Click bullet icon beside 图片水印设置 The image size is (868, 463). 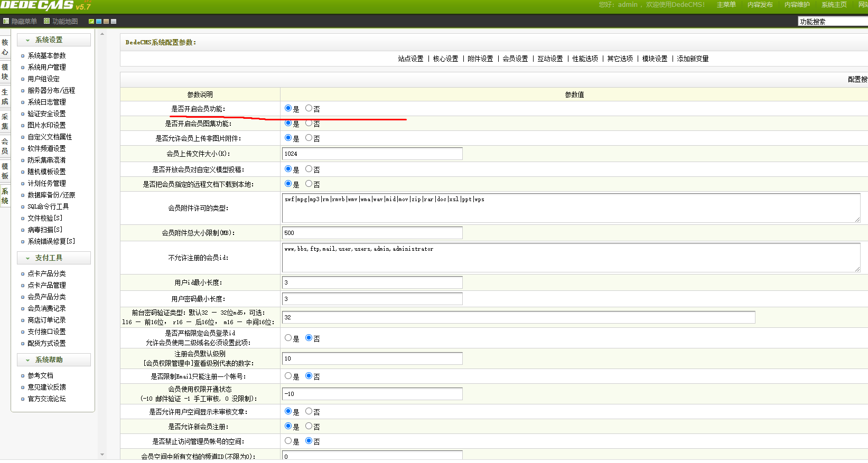(x=23, y=126)
